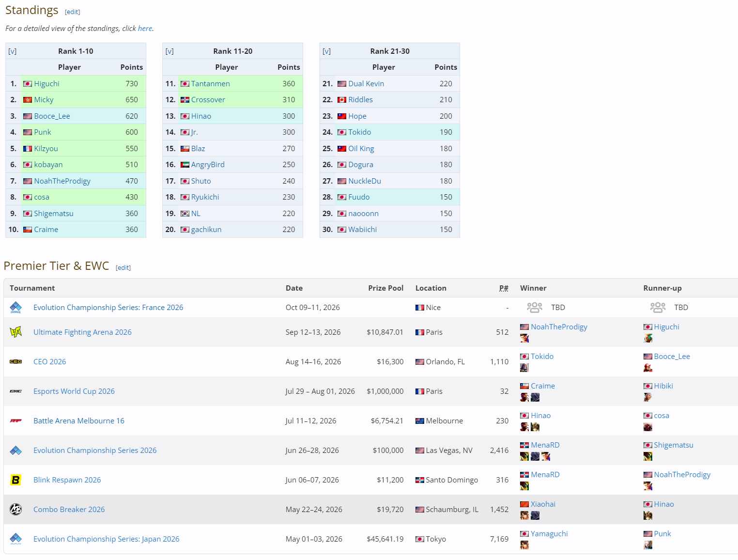Collapse the Rank 21-30 table with [v]

point(326,51)
